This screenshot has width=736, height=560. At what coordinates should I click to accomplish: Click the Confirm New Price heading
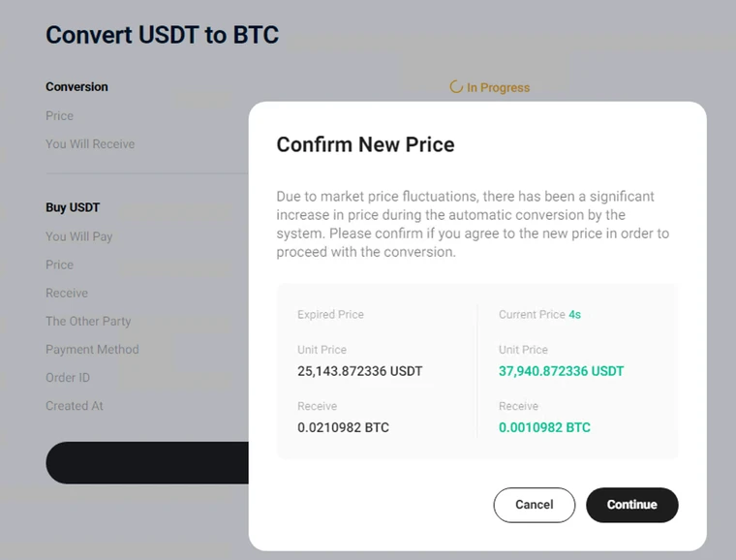[x=365, y=144]
